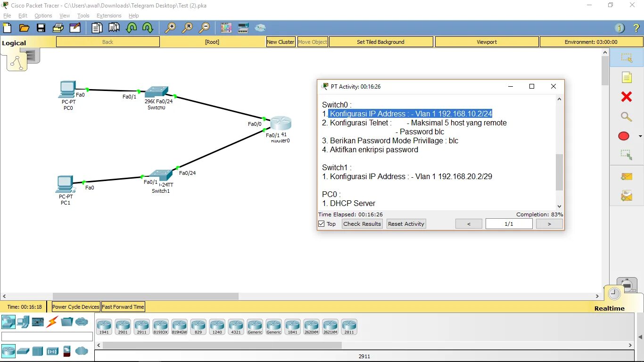Click Power Cycle Devices button
644x362 pixels.
click(76, 307)
